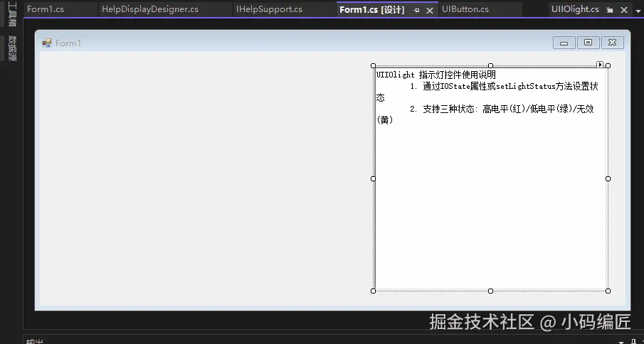Click the left-middle sizing handle of control
The image size is (644, 344).
pyautogui.click(x=374, y=179)
